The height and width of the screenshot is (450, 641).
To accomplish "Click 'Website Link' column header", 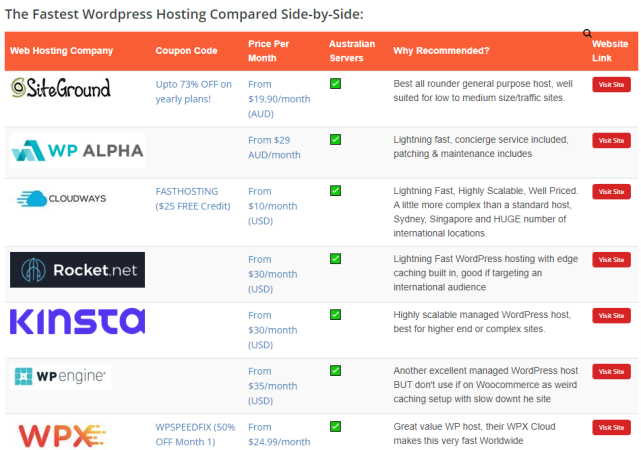I will 610,51.
